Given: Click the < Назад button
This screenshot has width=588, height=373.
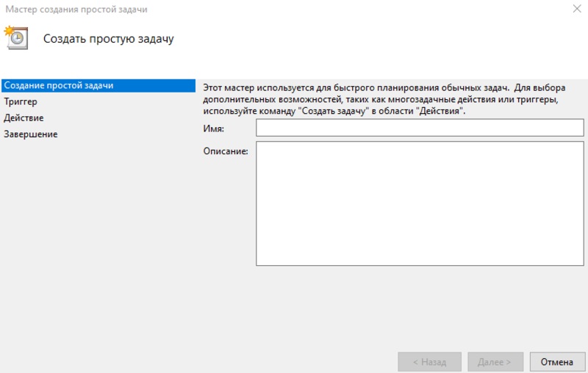Looking at the screenshot, I should click(429, 362).
